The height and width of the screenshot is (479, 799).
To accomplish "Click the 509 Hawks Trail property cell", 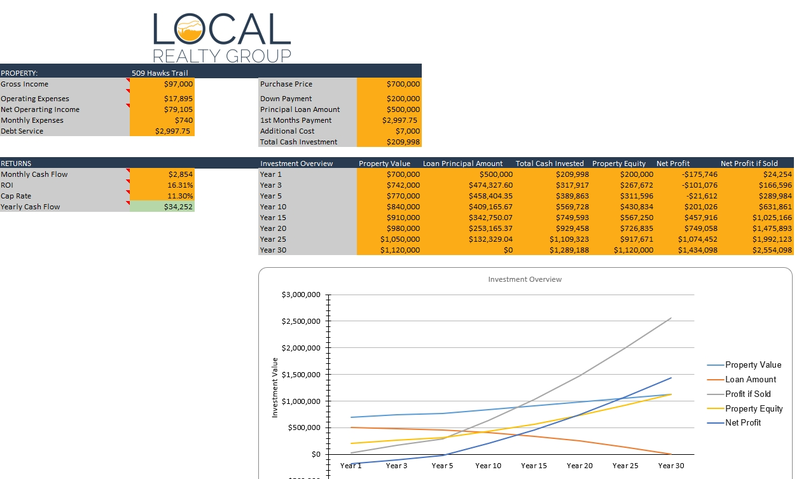I will (161, 72).
